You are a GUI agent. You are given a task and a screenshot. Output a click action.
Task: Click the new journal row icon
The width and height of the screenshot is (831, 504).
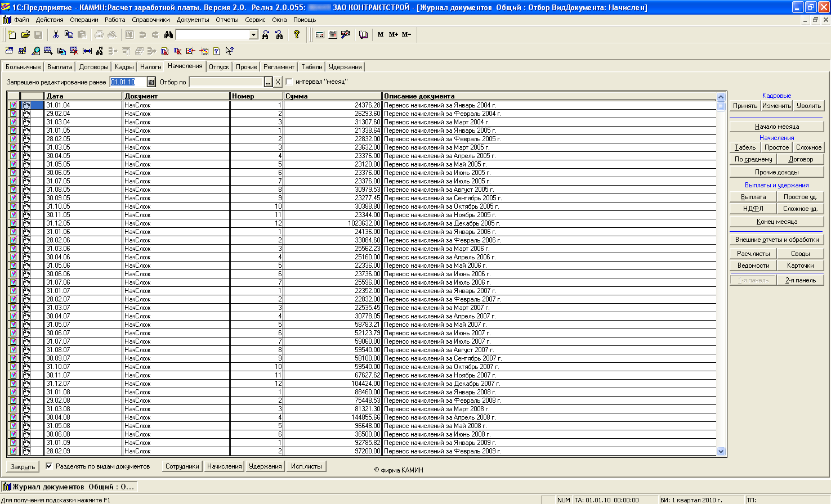point(10,51)
